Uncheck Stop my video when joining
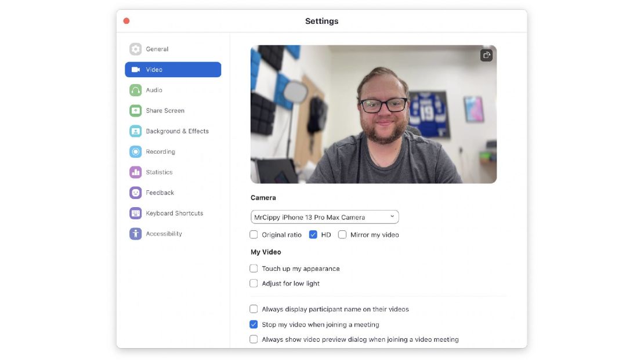 tap(254, 324)
